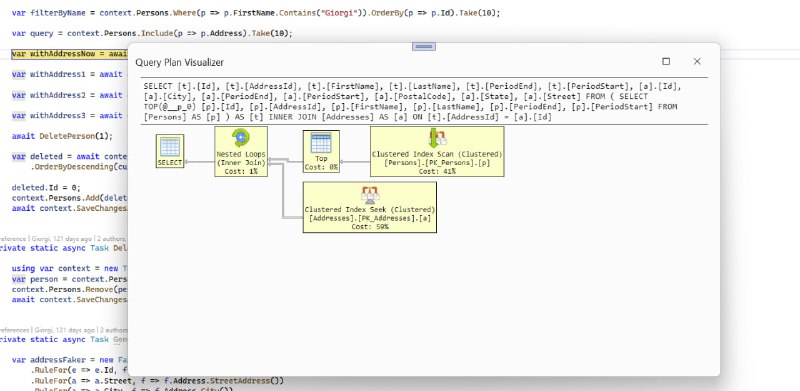Select Clustered Index Scan on Persons node
The height and width of the screenshot is (391, 800).
coord(437,152)
